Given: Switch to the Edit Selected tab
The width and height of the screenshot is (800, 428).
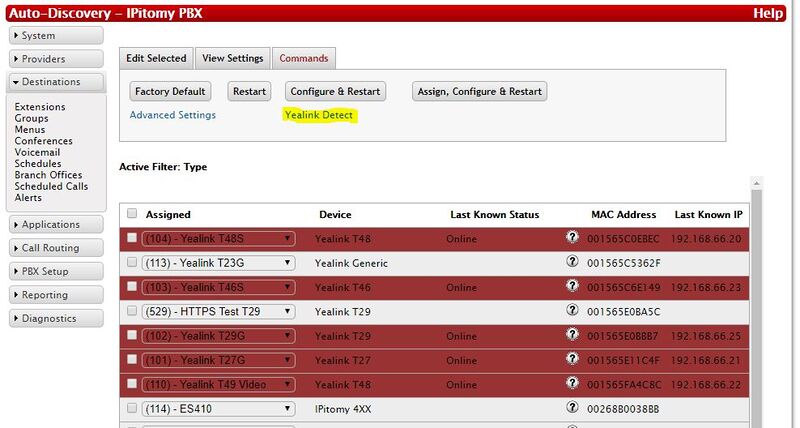Looking at the screenshot, I should click(x=155, y=59).
